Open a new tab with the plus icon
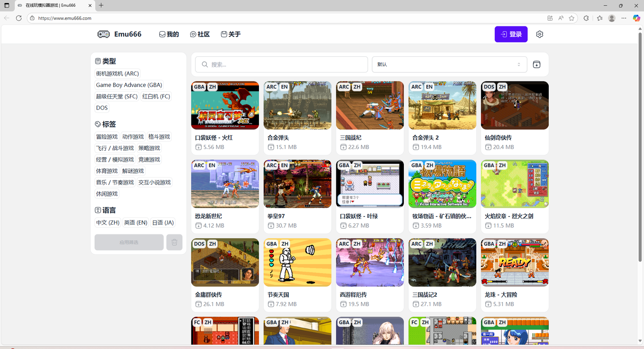This screenshot has height=349, width=644. [x=101, y=5]
